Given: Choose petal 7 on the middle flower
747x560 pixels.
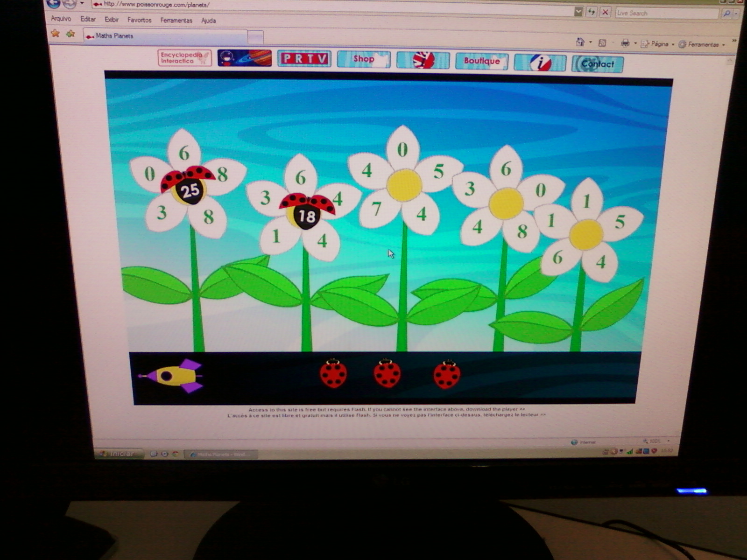Looking at the screenshot, I should click(377, 209).
